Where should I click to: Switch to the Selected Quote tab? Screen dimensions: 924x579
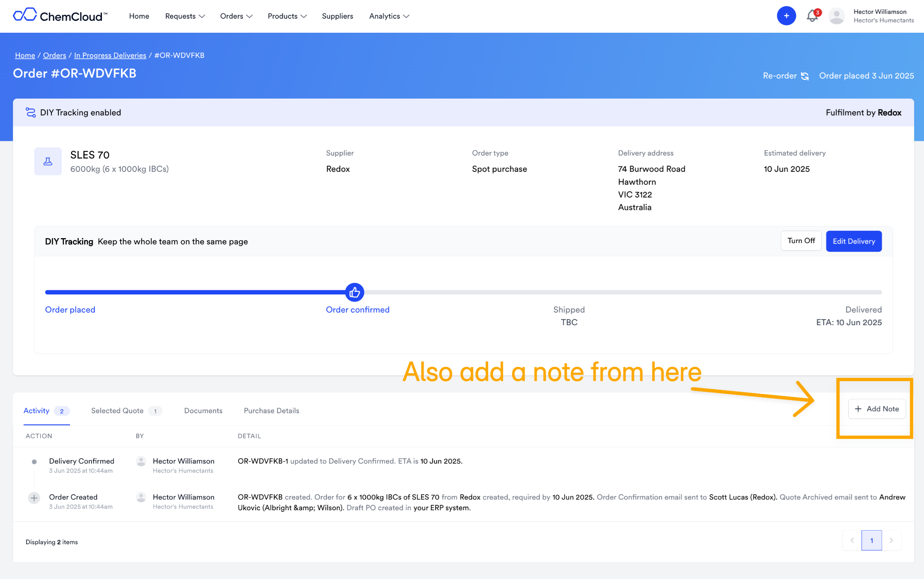(117, 410)
